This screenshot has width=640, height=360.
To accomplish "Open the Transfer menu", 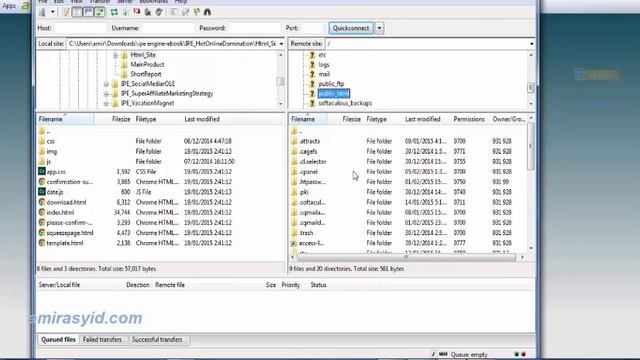I will tap(100, 2).
